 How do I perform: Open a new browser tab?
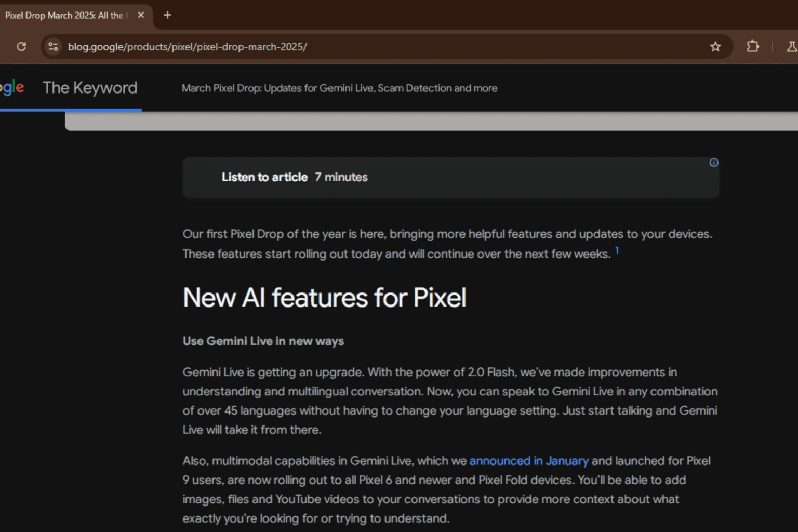coord(167,15)
